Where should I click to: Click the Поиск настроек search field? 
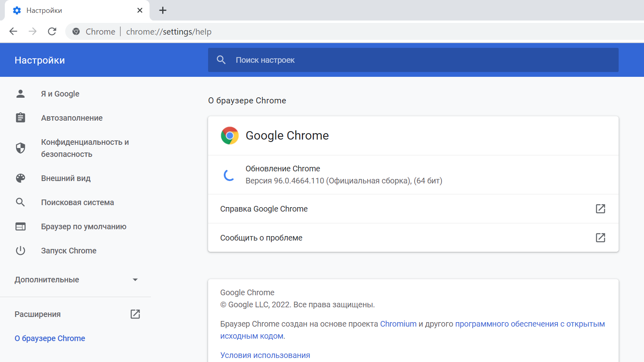pos(413,60)
